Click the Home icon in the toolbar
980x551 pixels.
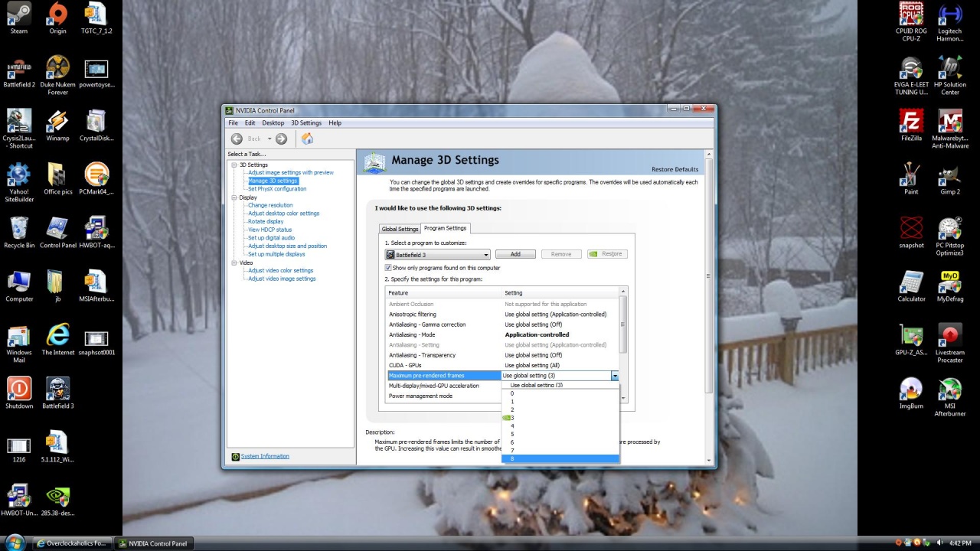pos(307,139)
